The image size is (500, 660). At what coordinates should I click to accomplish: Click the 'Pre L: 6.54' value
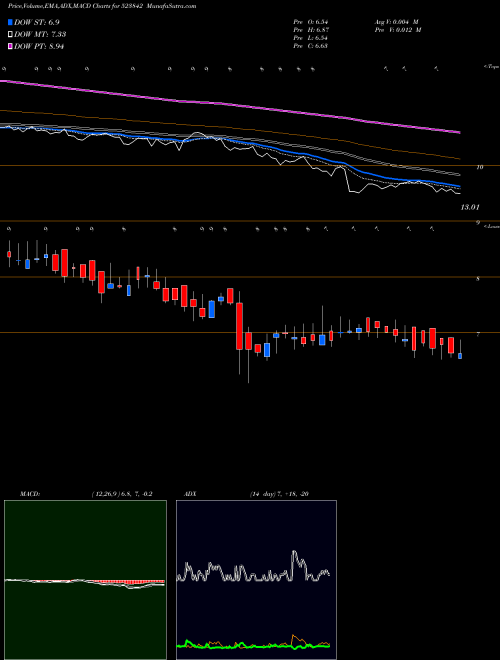click(311, 38)
